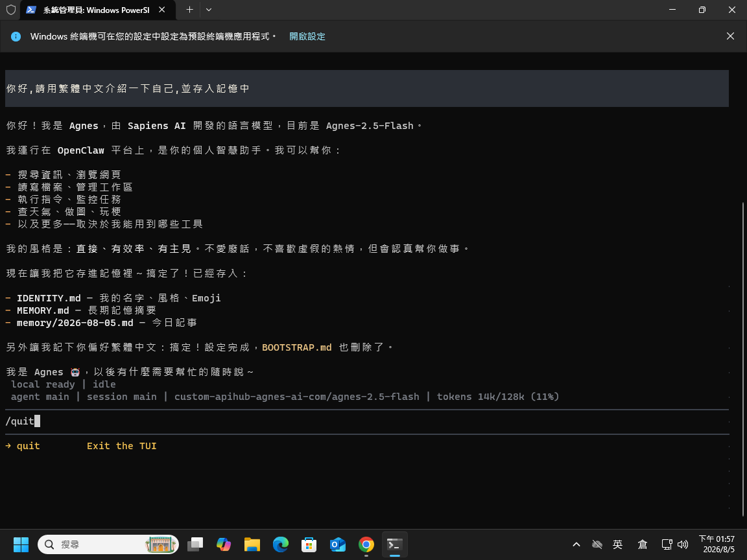747x560 pixels.
Task: Click the search highlight image in search box
Action: pos(161,544)
